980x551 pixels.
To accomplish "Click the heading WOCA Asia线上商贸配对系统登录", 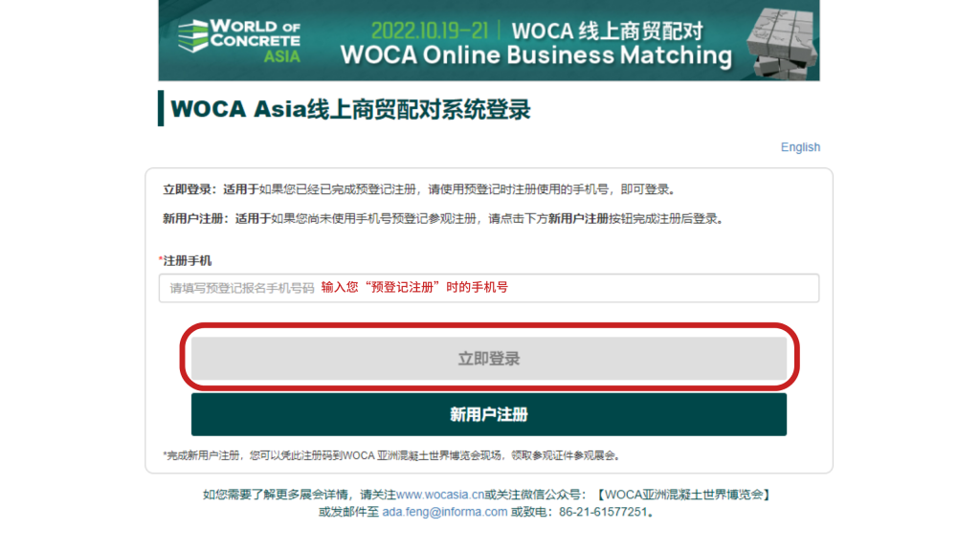I will [x=350, y=109].
